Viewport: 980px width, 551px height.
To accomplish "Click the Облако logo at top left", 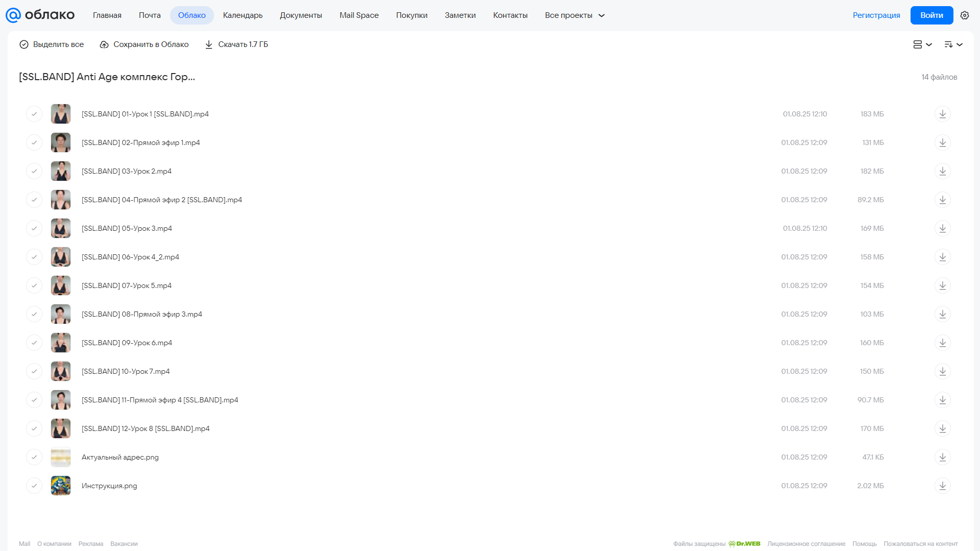I will 40,15.
